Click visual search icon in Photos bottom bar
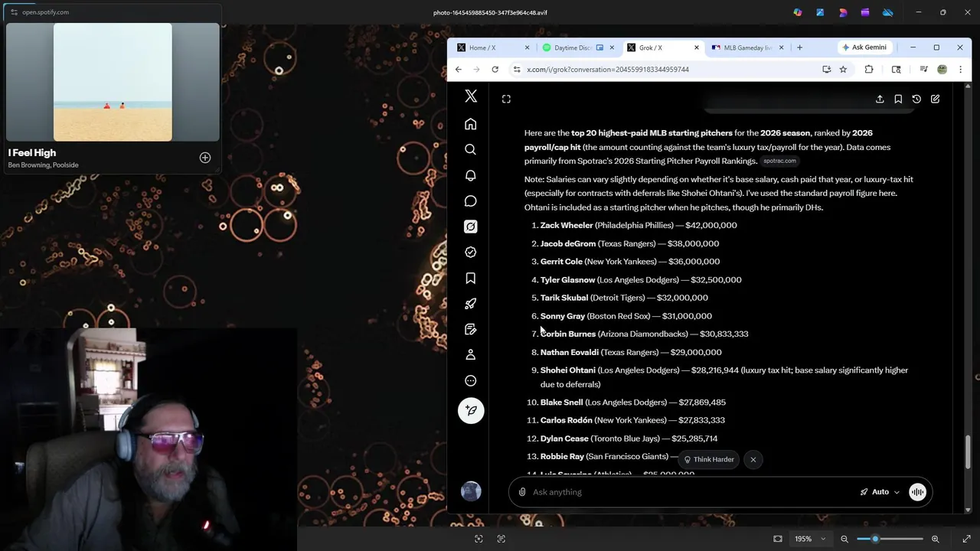 coord(479,539)
